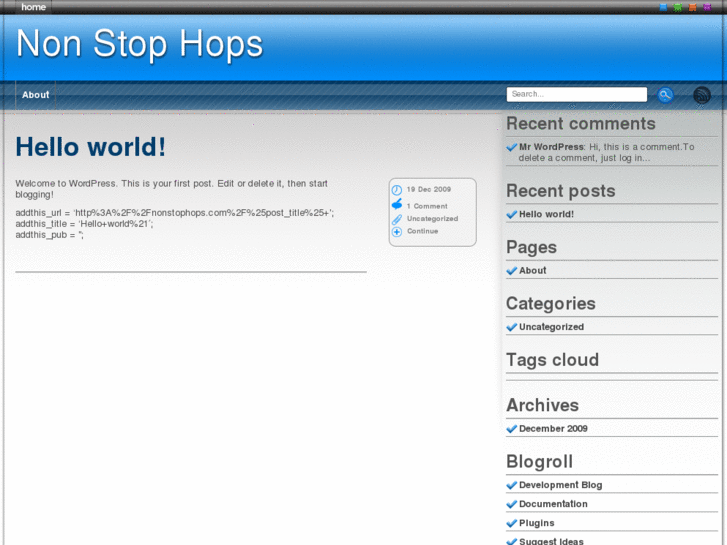Click the comment bubble icon
The image size is (727, 545).
(397, 204)
